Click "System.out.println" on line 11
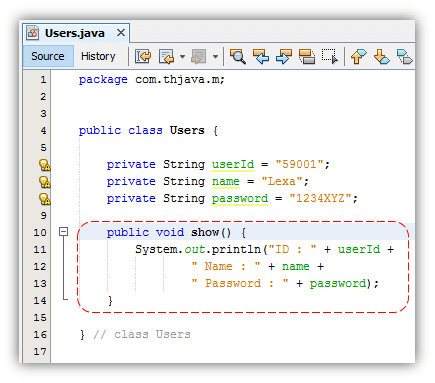Screen dimensions: 435x383 tap(198, 249)
